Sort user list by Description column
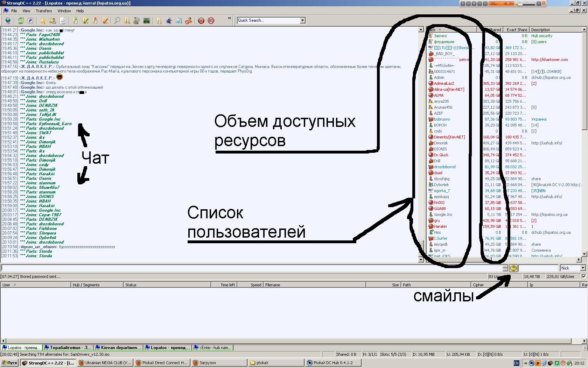This screenshot has height=368, width=588. 540,30
